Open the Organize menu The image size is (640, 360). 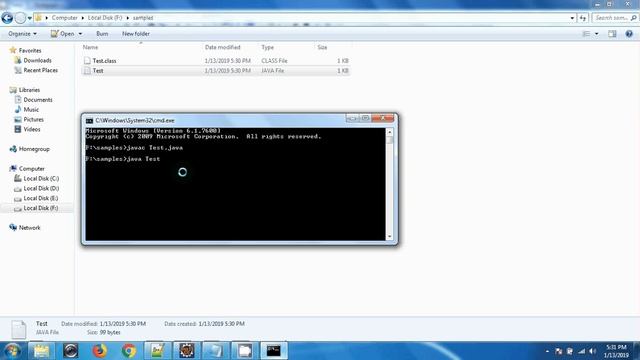point(22,34)
